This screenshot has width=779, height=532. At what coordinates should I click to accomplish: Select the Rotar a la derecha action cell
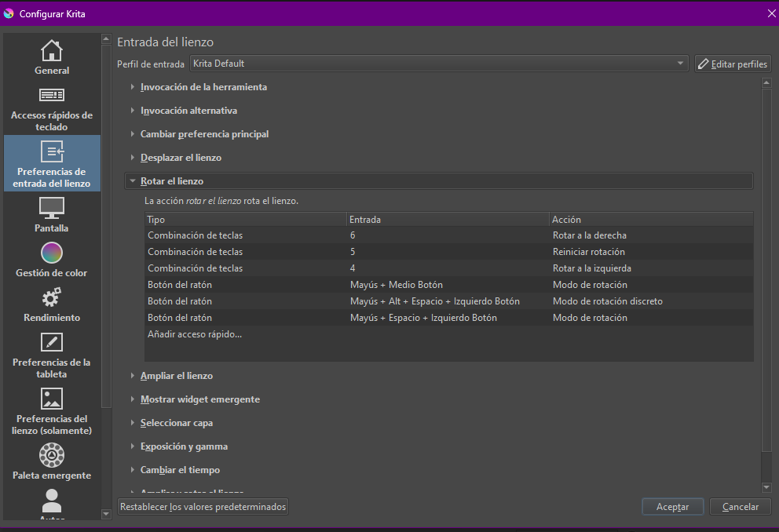point(653,235)
